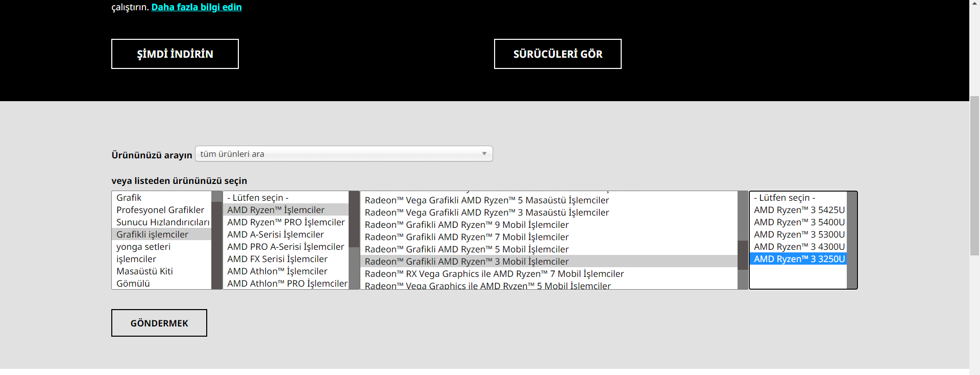
Task: Select Radeon™ Grafikli AMD Ryzen™ 3 Mobil İşlemciler
Action: (x=549, y=262)
